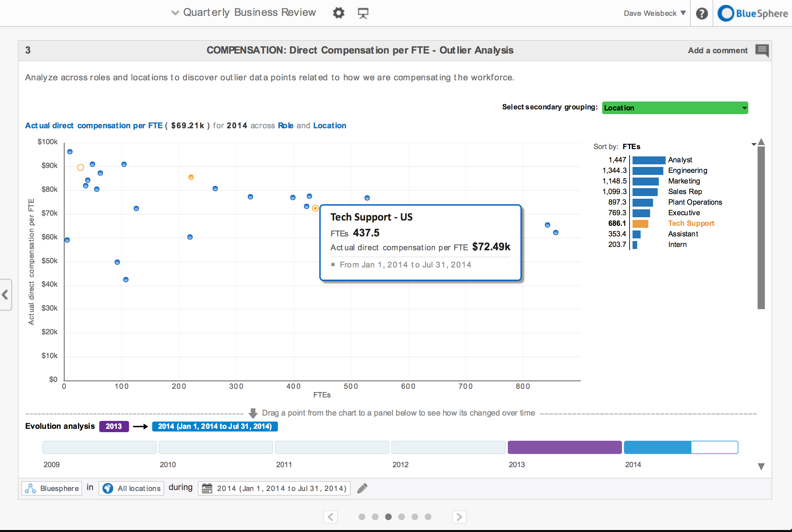The height and width of the screenshot is (532, 792).
Task: Click the Add a comment speech icon
Action: point(762,51)
